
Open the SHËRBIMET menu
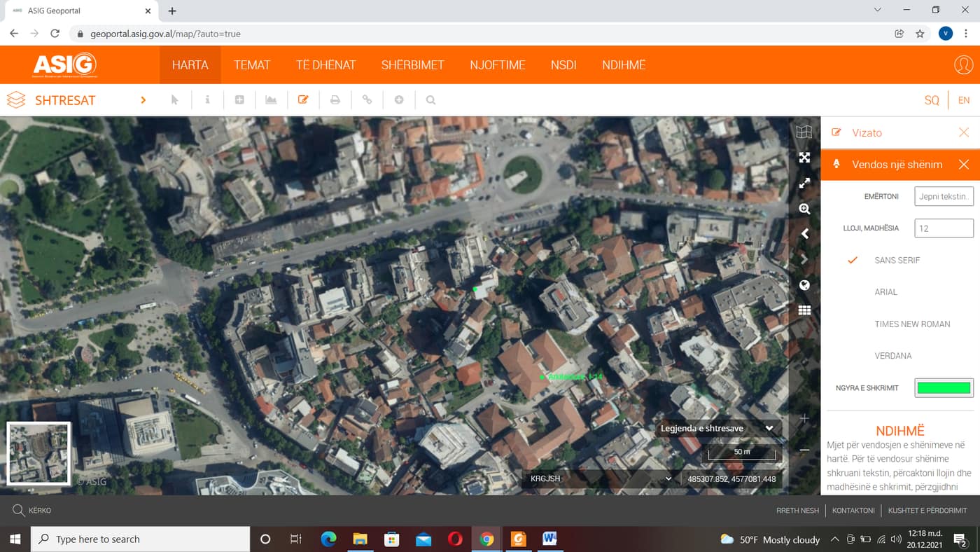coord(413,65)
